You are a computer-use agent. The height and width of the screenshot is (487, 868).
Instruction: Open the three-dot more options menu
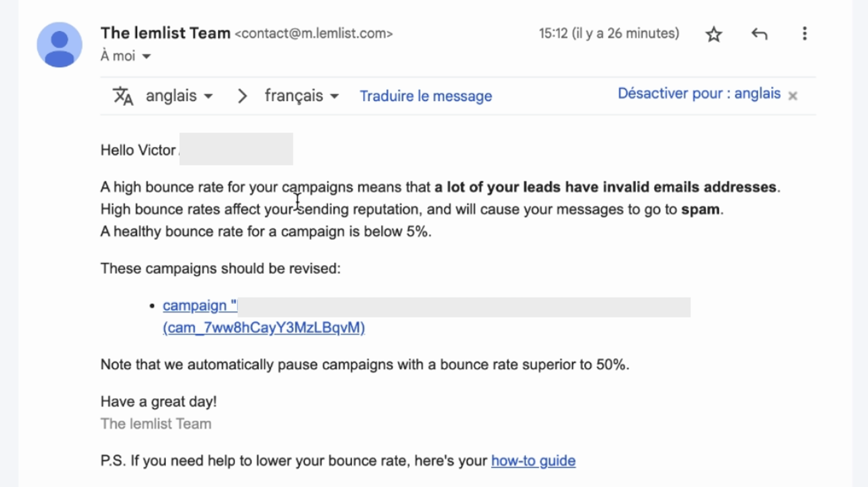pyautogui.click(x=805, y=34)
